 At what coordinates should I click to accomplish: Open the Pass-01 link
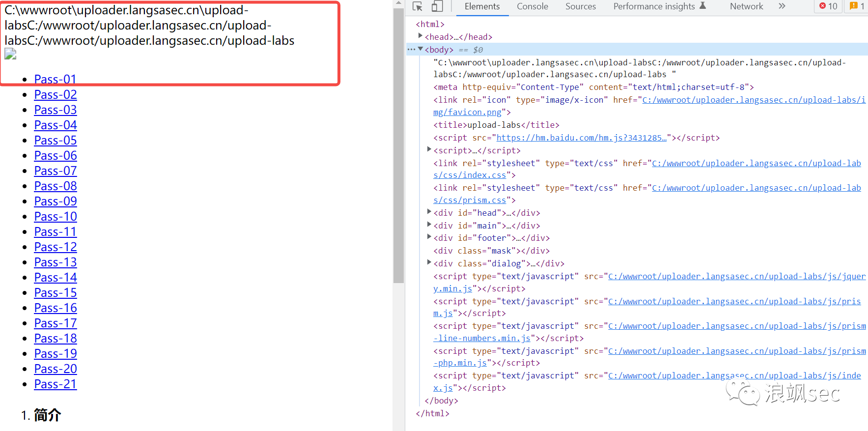(x=56, y=79)
